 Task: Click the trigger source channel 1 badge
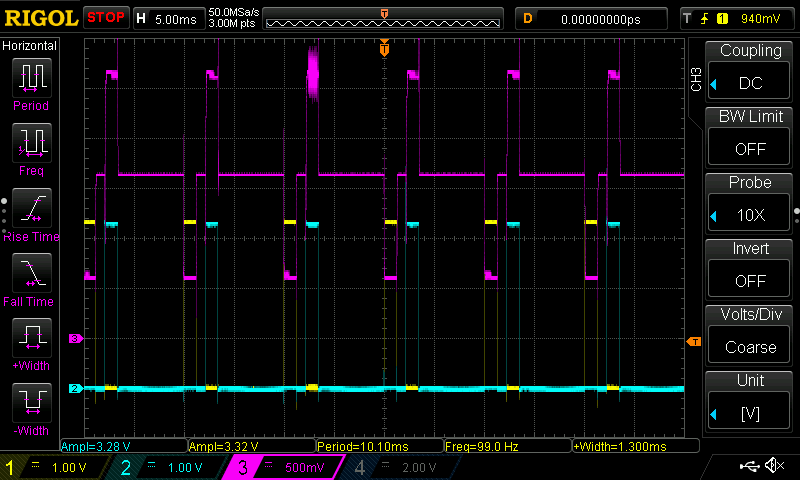point(722,19)
